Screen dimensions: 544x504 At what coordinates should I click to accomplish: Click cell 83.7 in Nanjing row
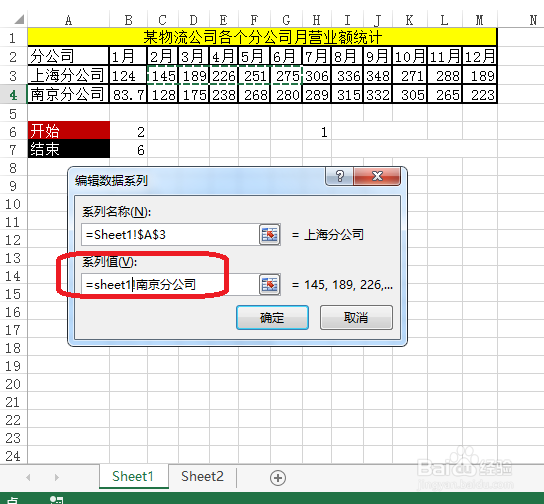coord(128,95)
